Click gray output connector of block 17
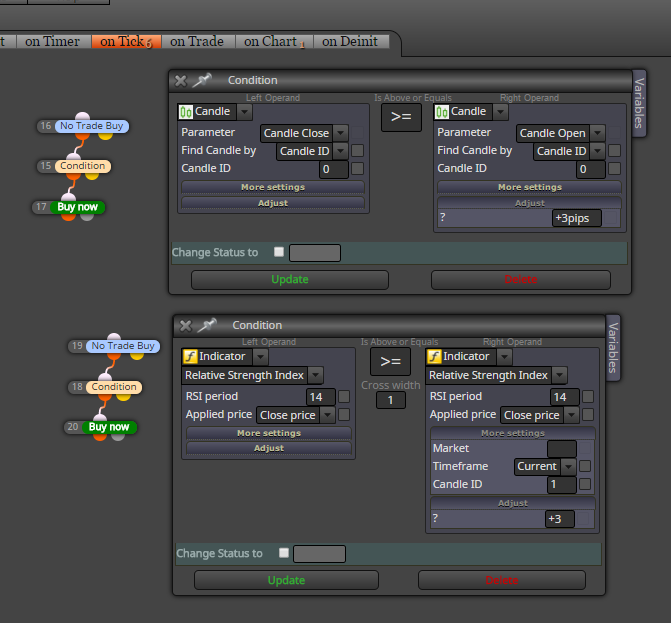 pos(87,217)
